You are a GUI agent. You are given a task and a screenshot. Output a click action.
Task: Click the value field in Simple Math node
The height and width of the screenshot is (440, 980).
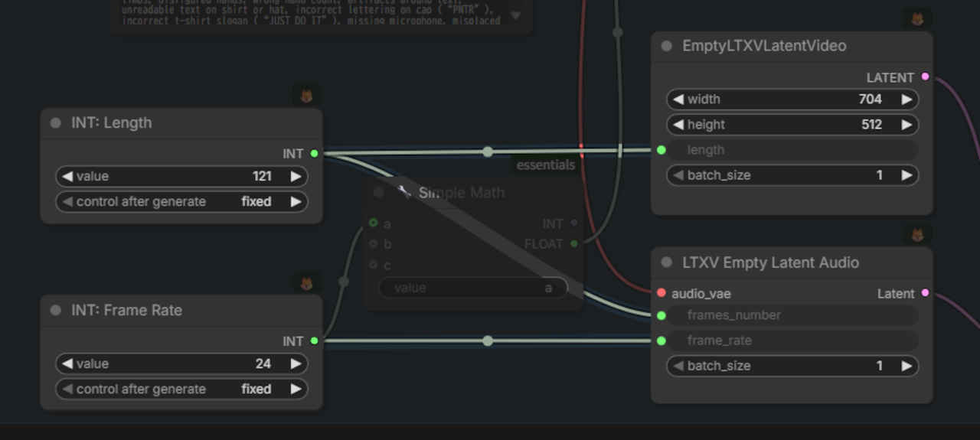(472, 288)
